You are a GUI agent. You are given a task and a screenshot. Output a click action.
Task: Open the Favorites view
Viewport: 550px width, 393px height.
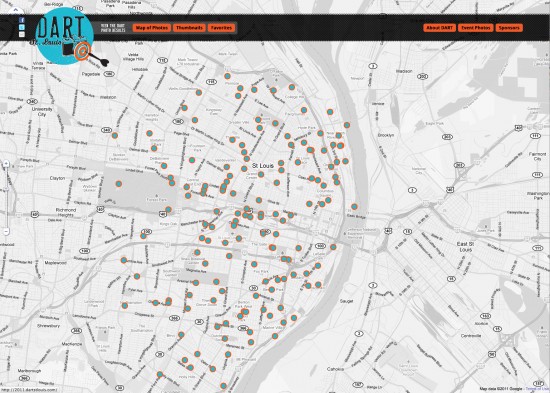221,28
